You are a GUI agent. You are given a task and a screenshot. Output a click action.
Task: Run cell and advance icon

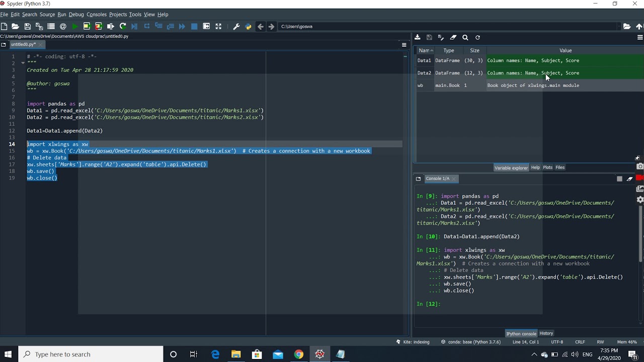99,26
